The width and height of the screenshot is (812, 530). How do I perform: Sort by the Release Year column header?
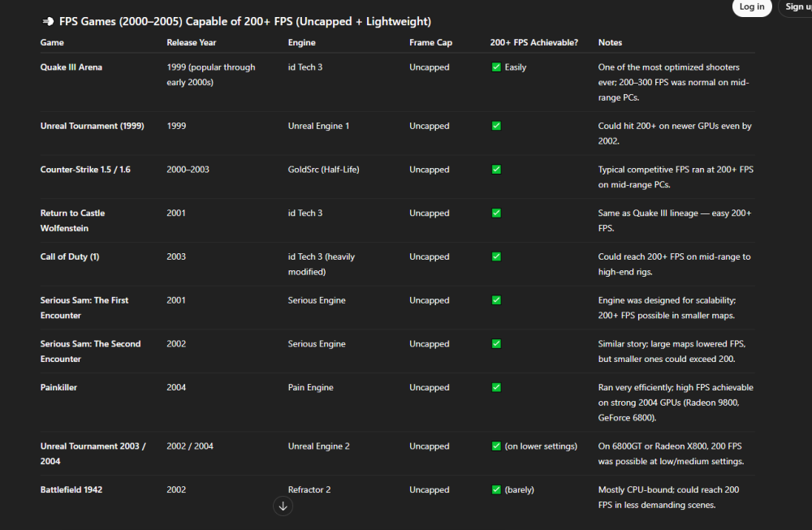tap(188, 42)
